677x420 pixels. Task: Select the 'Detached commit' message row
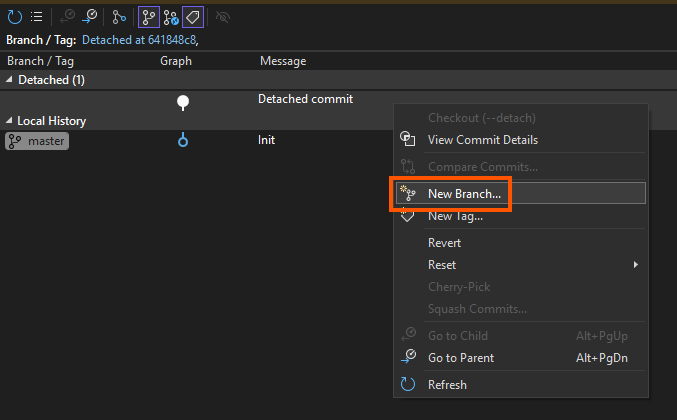coord(305,99)
